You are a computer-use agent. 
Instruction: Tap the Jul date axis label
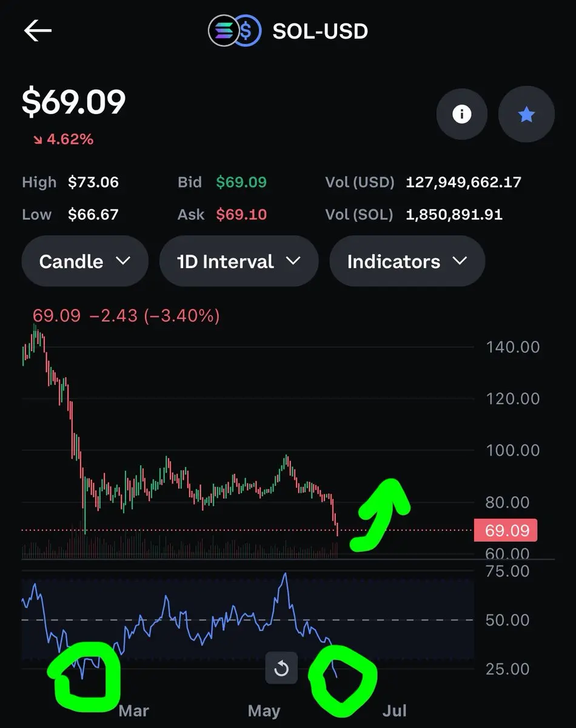[394, 710]
